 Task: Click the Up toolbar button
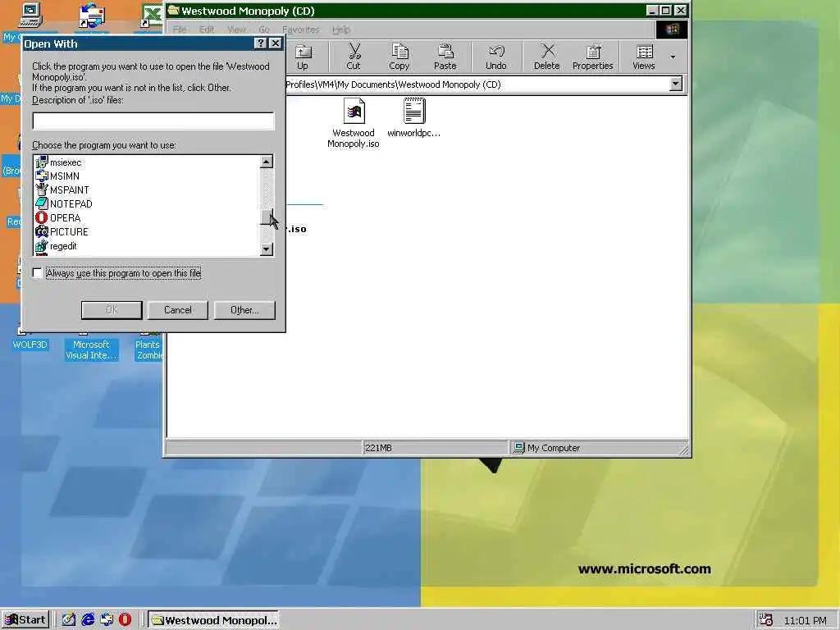click(x=303, y=57)
